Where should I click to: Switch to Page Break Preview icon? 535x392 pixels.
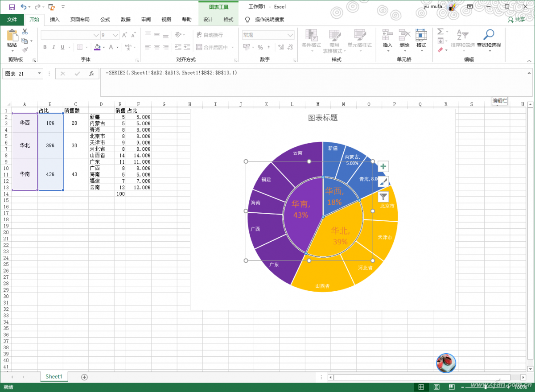pos(452,387)
